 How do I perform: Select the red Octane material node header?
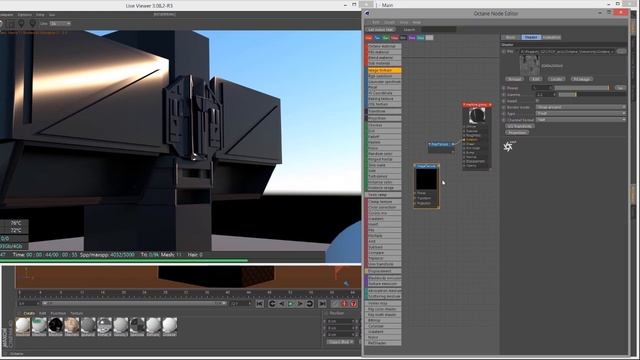pos(477,105)
